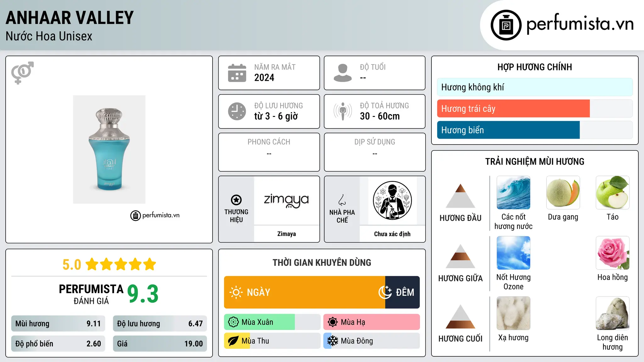Image resolution: width=644 pixels, height=362 pixels.
Task: Click the Độ phổ biến 2.60 score
Action: 58,344
